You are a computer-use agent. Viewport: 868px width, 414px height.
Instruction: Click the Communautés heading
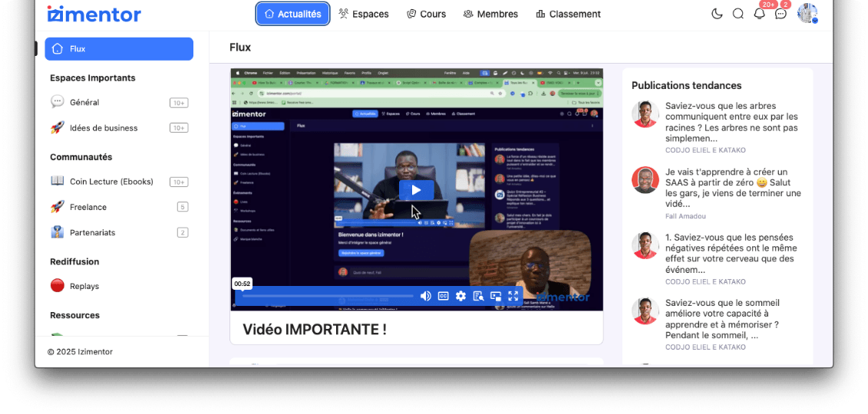[x=81, y=157]
